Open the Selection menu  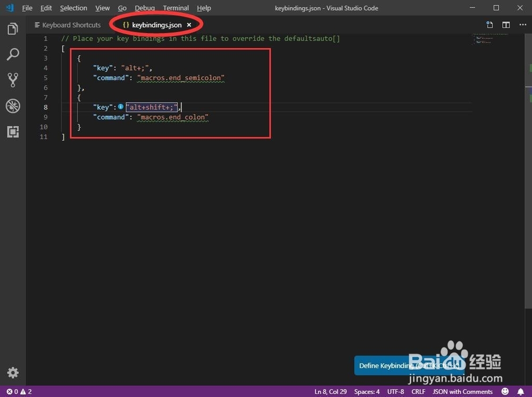(73, 8)
